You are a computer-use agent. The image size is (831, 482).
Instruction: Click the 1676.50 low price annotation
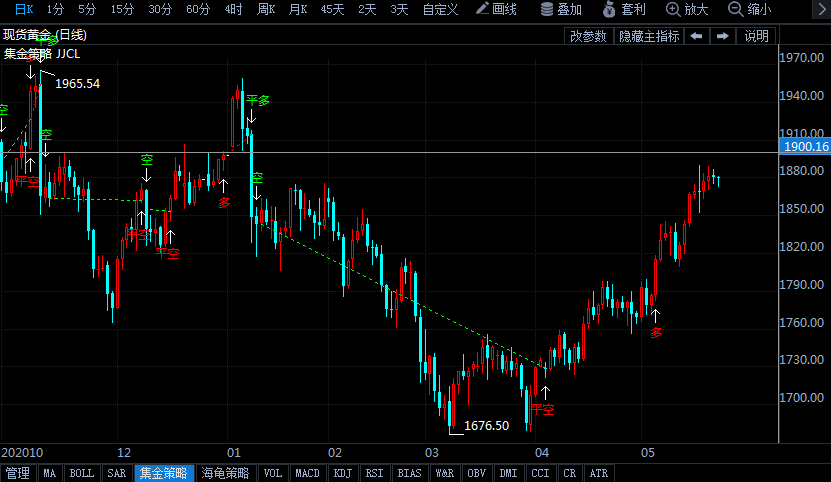tap(487, 426)
